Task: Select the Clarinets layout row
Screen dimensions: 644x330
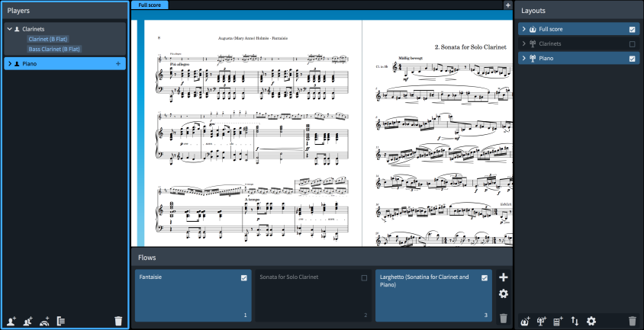Action: [x=578, y=43]
